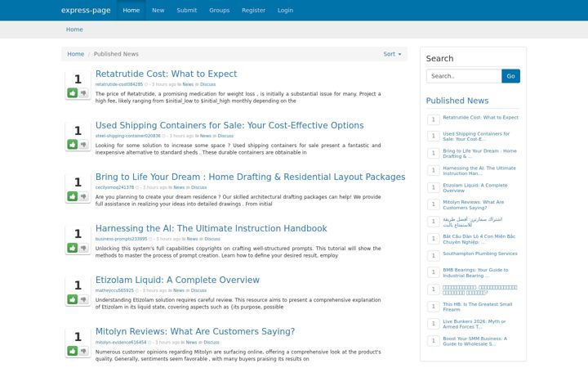Downvote the Used Shipping Containers post
The width and height of the screenshot is (588, 368).
click(83, 145)
